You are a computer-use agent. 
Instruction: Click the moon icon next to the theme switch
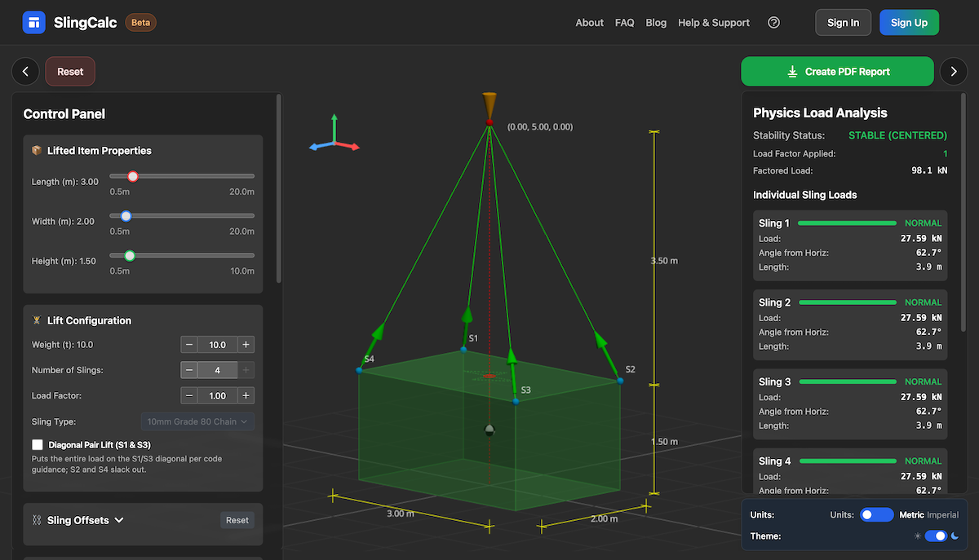click(x=955, y=536)
